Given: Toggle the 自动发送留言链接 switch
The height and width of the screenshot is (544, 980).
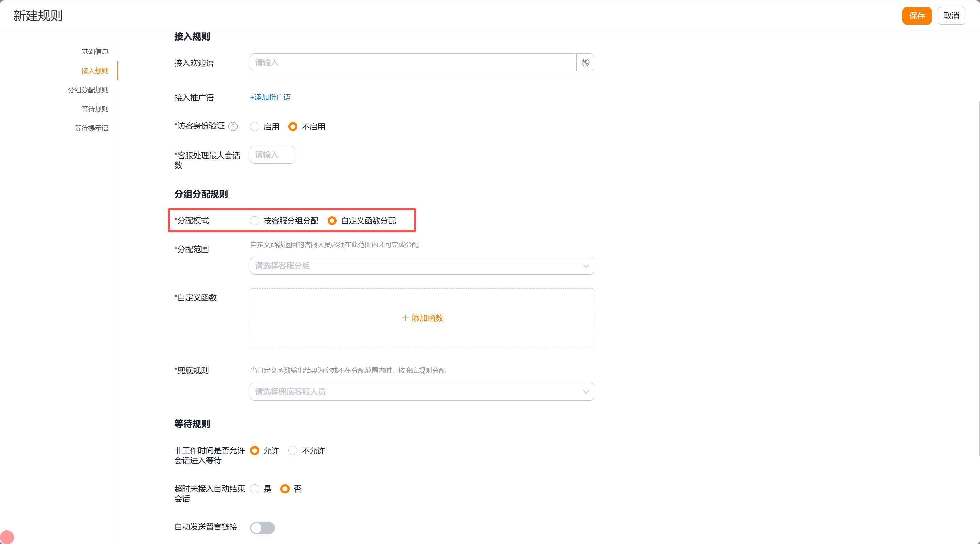Looking at the screenshot, I should pos(262,528).
